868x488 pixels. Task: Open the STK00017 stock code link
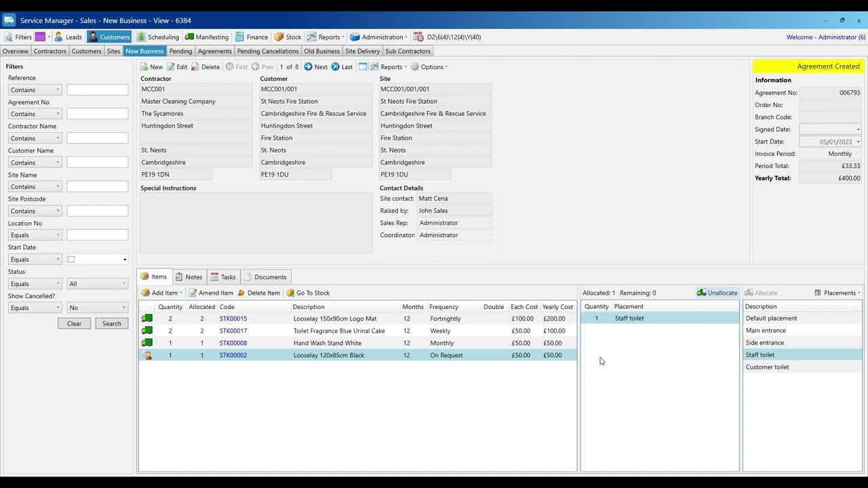[233, 331]
